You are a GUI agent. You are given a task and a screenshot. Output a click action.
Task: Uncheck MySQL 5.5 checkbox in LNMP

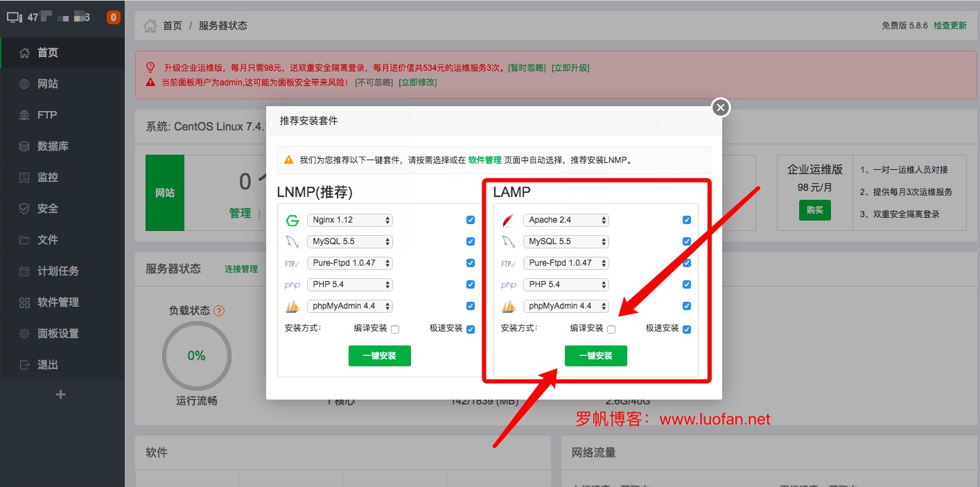click(471, 241)
